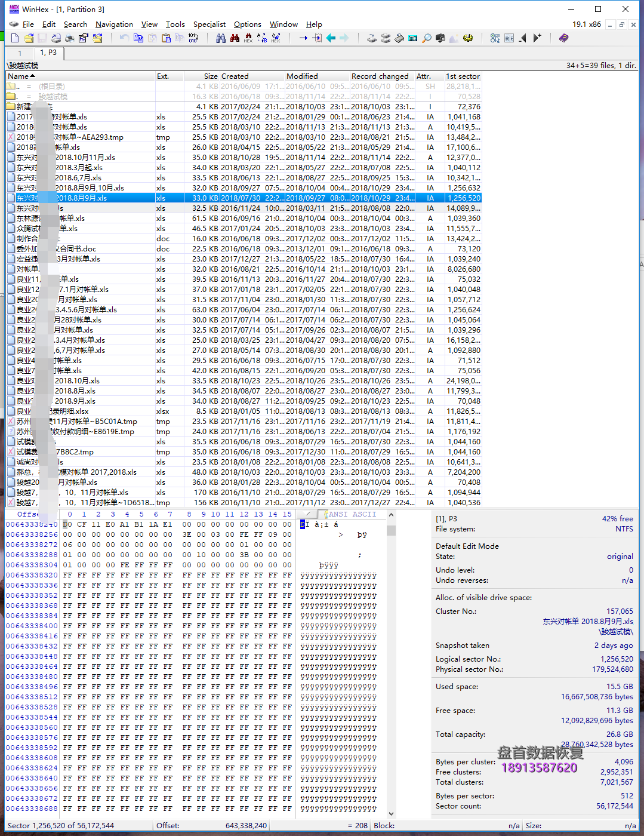Click the hex view scrollbar down arrow

[391, 813]
